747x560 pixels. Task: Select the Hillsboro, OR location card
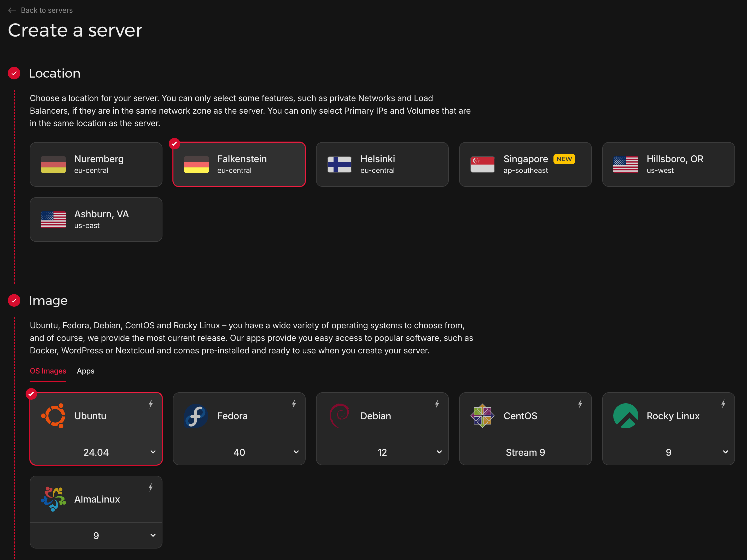(x=668, y=165)
